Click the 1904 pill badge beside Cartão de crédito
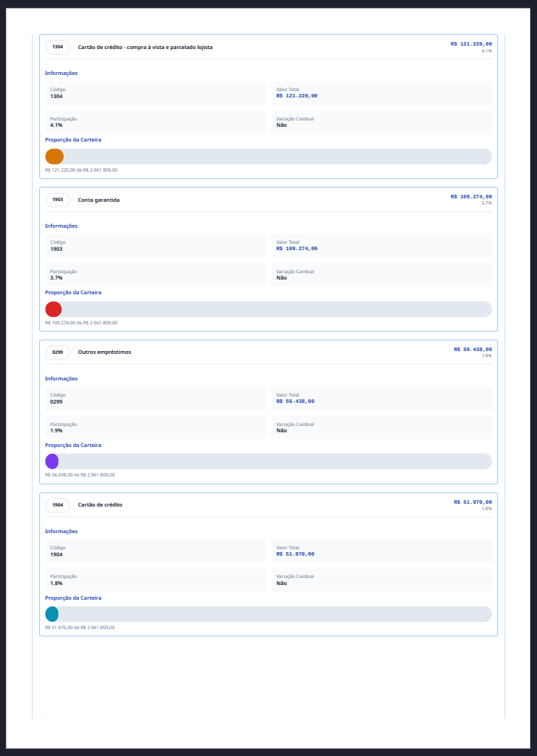Screen dimensions: 537x756 (57, 505)
